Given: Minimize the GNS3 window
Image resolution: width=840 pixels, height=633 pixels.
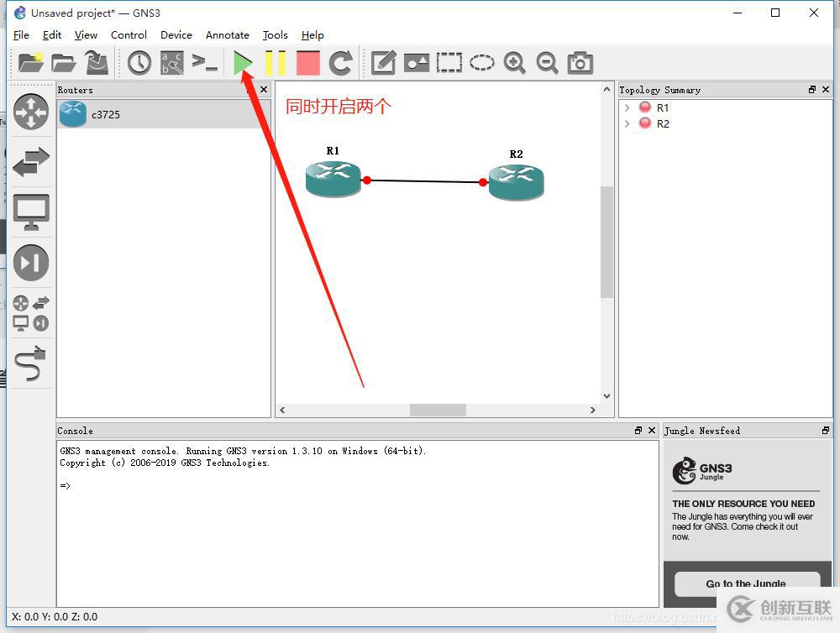Looking at the screenshot, I should [x=738, y=13].
